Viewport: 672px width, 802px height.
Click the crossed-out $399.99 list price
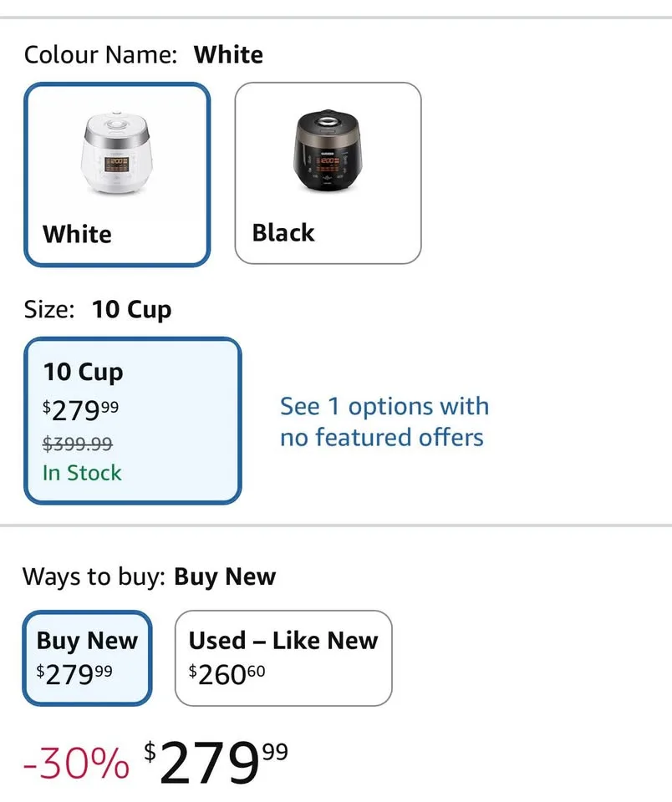coord(76,444)
